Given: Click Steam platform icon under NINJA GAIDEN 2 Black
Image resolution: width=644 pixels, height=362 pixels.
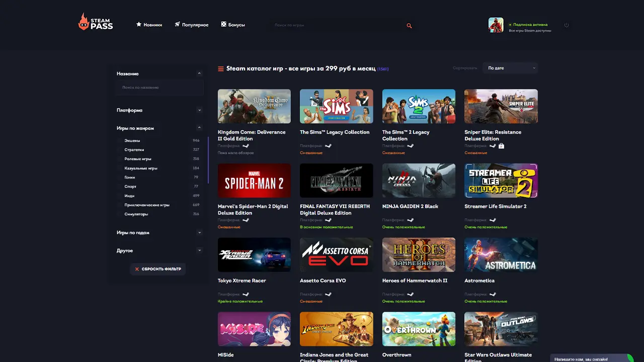Looking at the screenshot, I should pyautogui.click(x=411, y=220).
